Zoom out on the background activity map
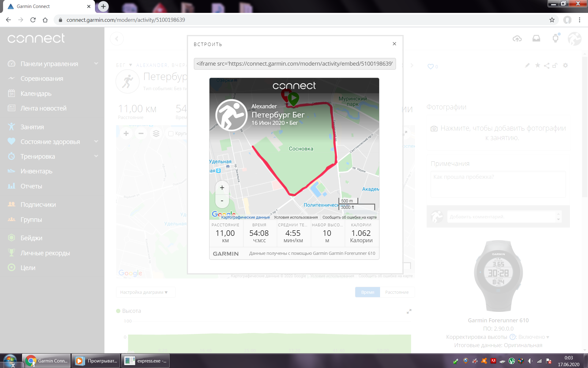This screenshot has height=368, width=588. [x=141, y=133]
